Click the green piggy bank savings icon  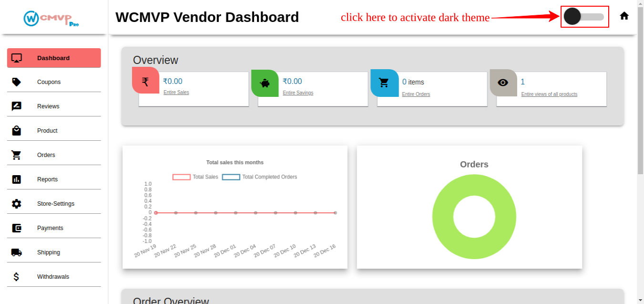click(x=265, y=83)
